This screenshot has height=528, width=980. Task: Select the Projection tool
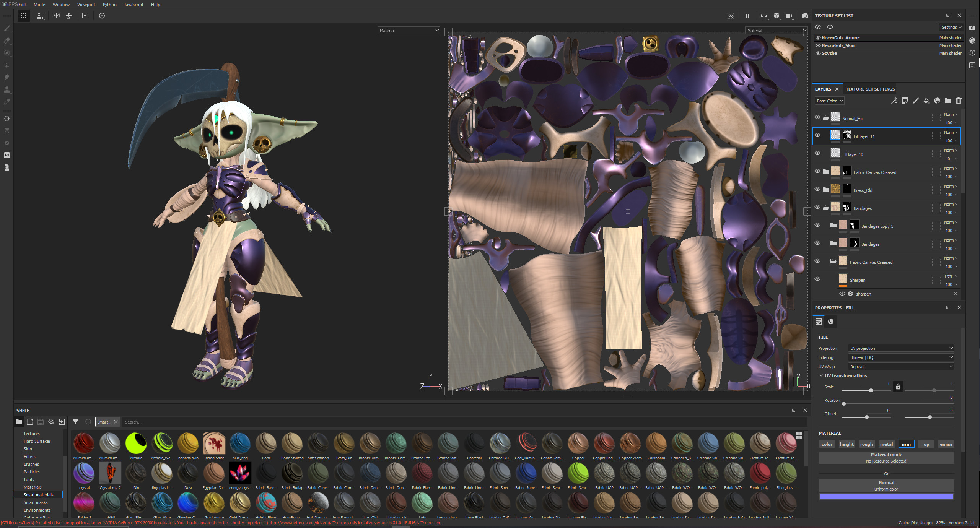[x=7, y=53]
